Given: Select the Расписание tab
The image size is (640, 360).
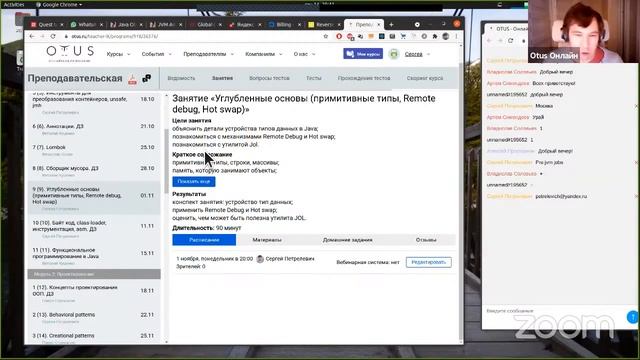Looking at the screenshot, I should pyautogui.click(x=204, y=240).
